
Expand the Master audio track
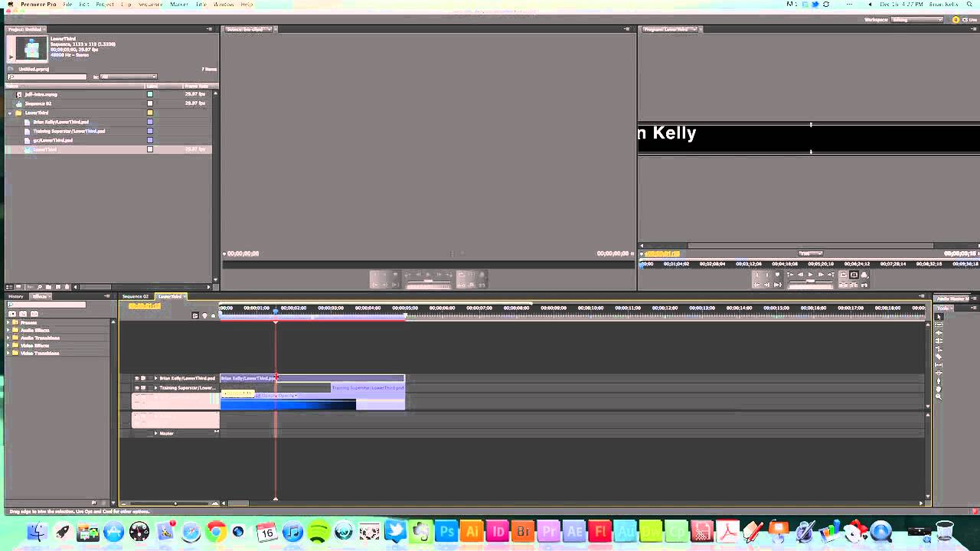pos(155,433)
